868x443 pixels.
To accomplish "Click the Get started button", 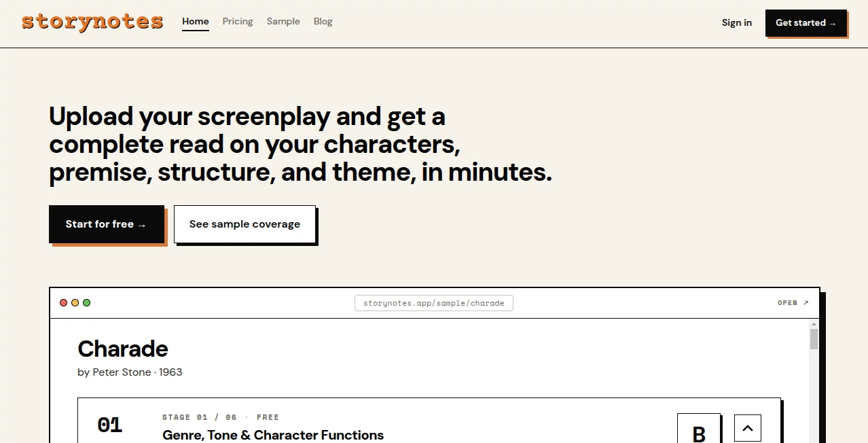I will tap(806, 22).
